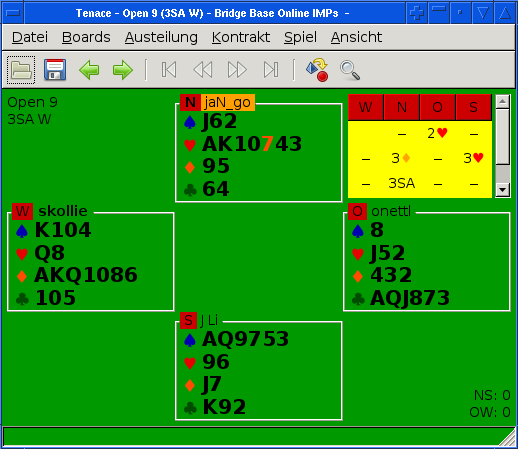Open the Ansicht menu
The image size is (518, 449).
tap(356, 37)
